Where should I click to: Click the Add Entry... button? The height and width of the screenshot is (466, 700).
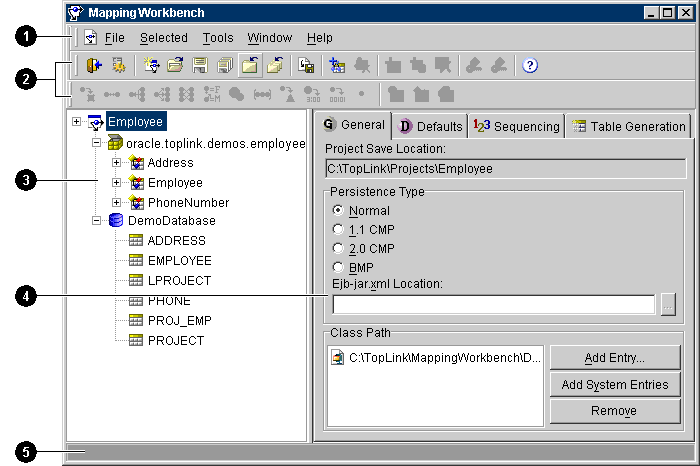[615, 358]
